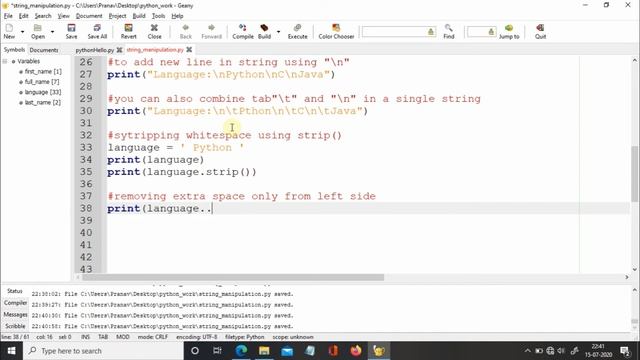Build the current file
Screen dimensions: 640x360
pos(264,31)
